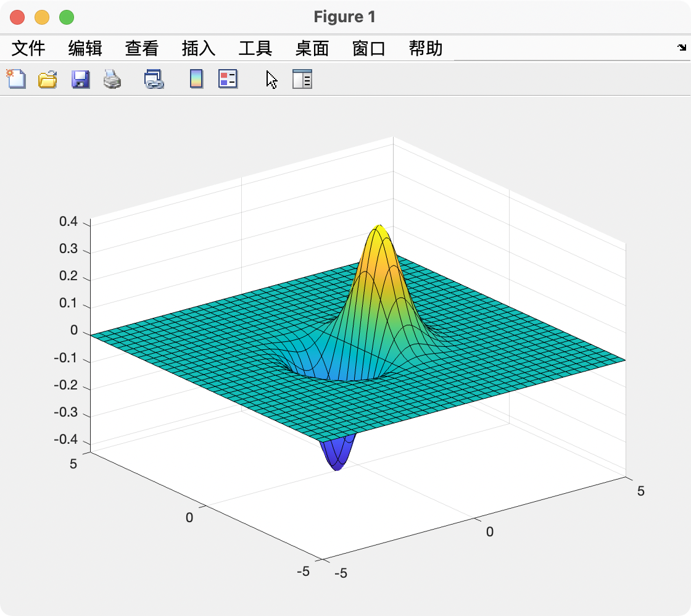Open the 编辑 menu
This screenshot has width=691, height=616.
coord(85,49)
